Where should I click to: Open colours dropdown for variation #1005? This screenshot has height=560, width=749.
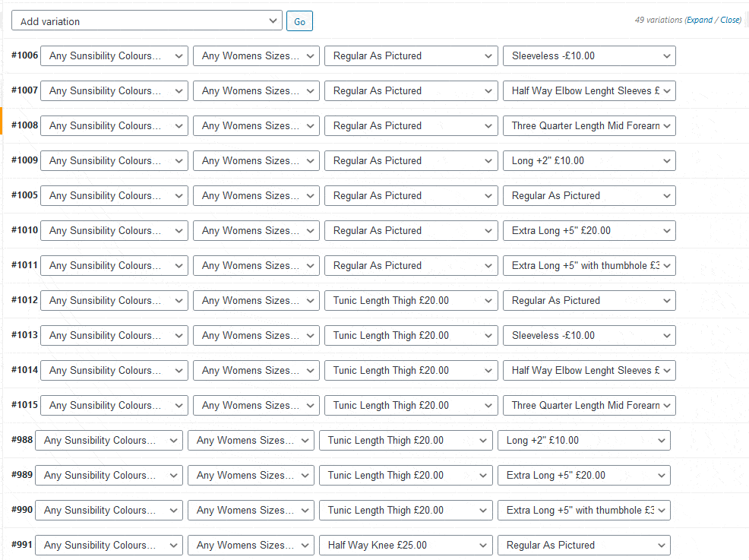pos(114,195)
